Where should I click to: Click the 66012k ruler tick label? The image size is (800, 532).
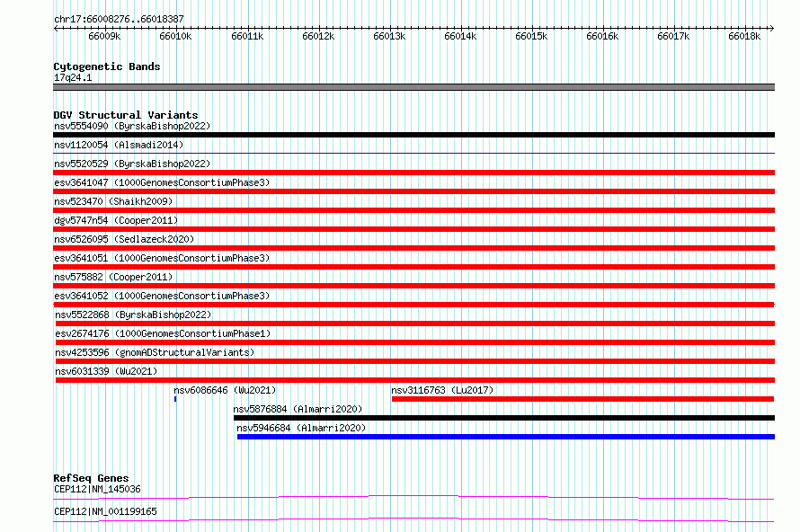pos(318,36)
